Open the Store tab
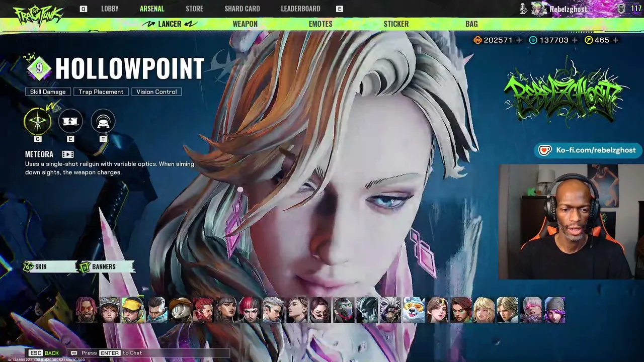 [194, 9]
